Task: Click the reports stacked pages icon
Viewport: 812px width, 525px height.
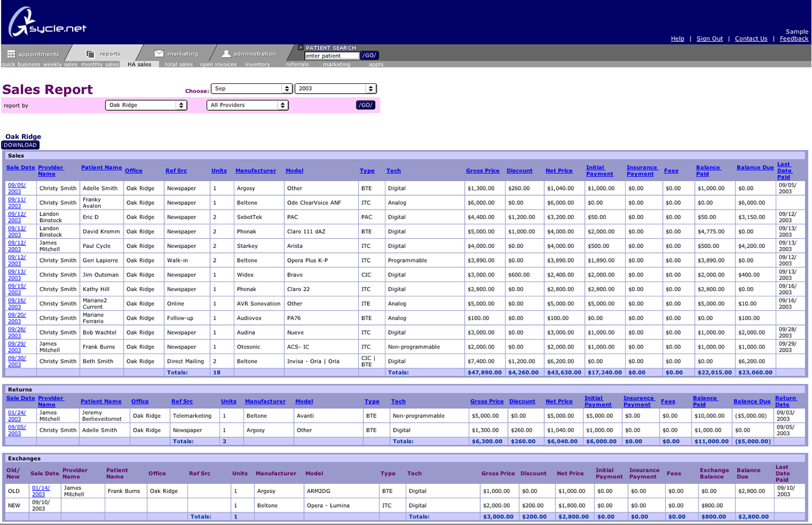Action: pos(90,54)
